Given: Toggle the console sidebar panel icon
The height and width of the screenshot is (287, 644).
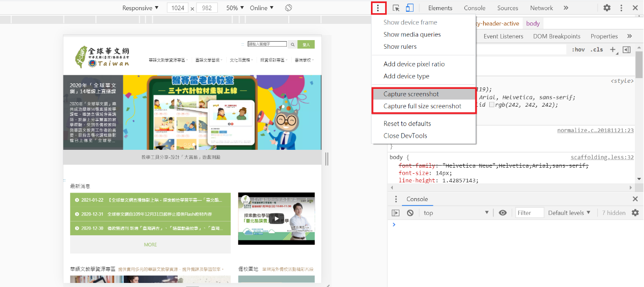Looking at the screenshot, I should (396, 213).
